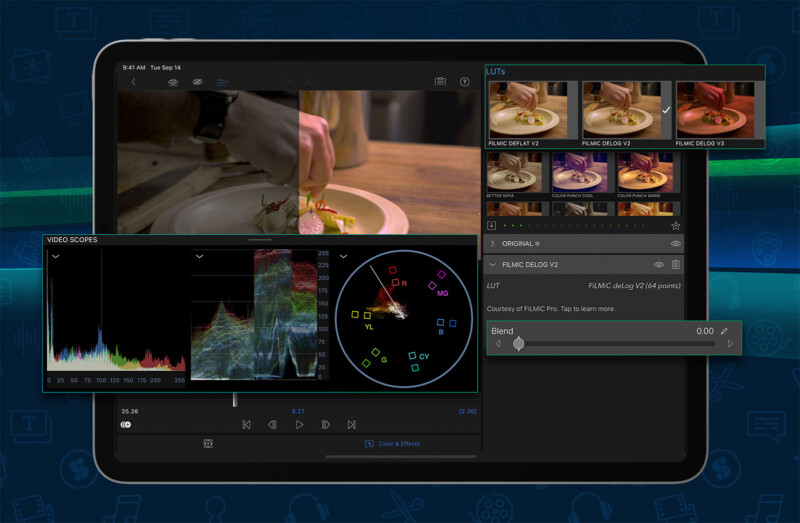
Task: Click the timeline playhead marker
Action: [x=235, y=400]
